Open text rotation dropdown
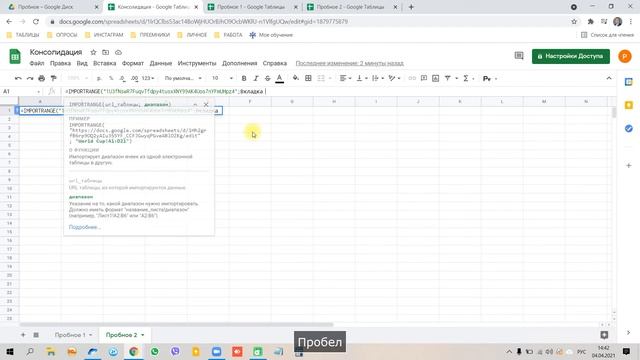The image size is (640, 360). point(394,78)
